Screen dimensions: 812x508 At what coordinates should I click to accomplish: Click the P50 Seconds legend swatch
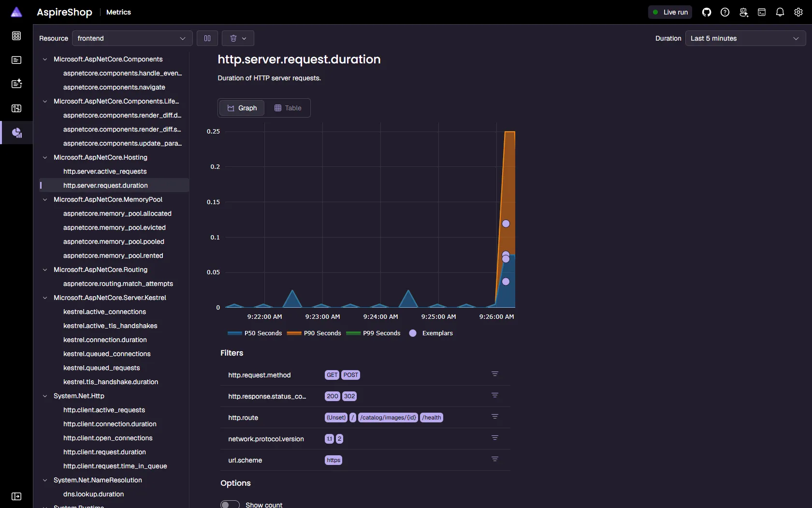coord(234,333)
